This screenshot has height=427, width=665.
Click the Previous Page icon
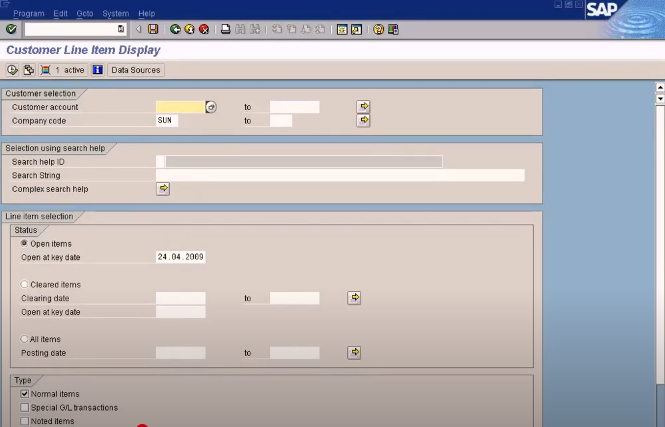[x=291, y=29]
